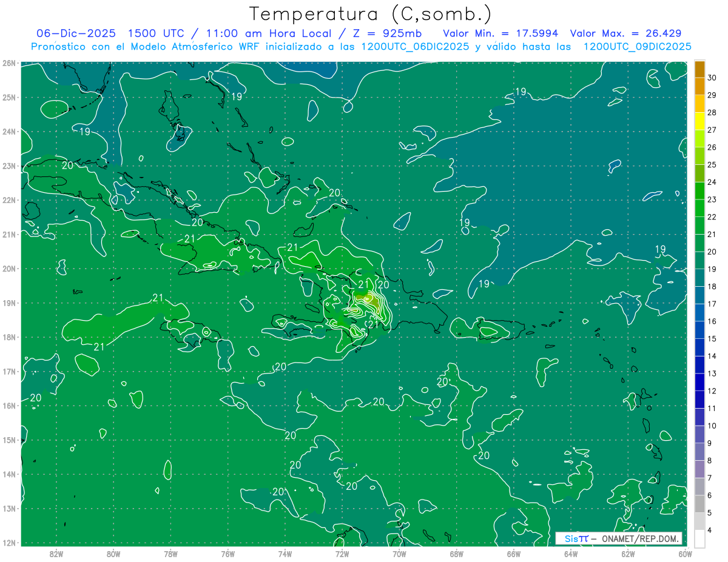
Task: Click the title 'Temperatura (C,somb.)'
Action: (x=371, y=13)
